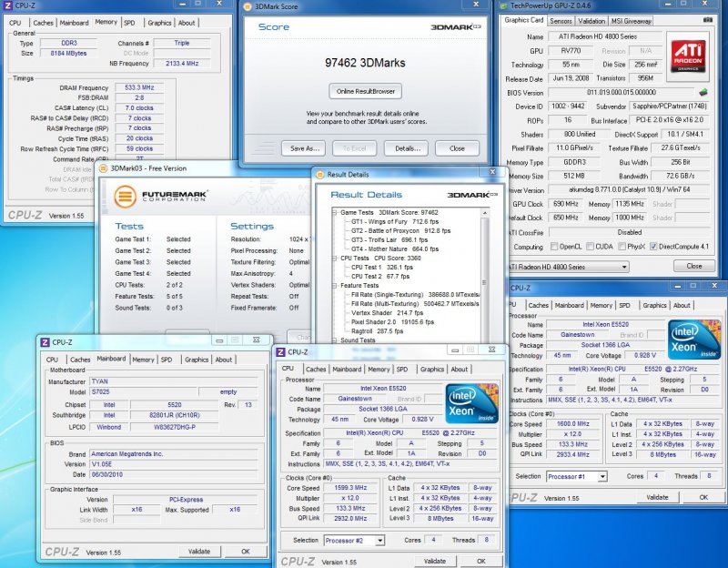Select the CPU Test 2 result row
728x568 pixels.
pos(380,277)
